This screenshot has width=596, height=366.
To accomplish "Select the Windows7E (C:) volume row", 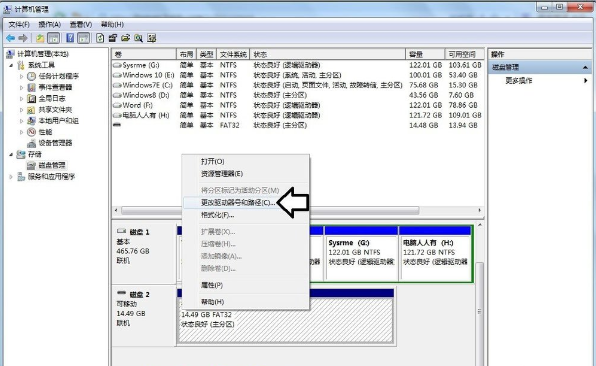I will pos(298,85).
